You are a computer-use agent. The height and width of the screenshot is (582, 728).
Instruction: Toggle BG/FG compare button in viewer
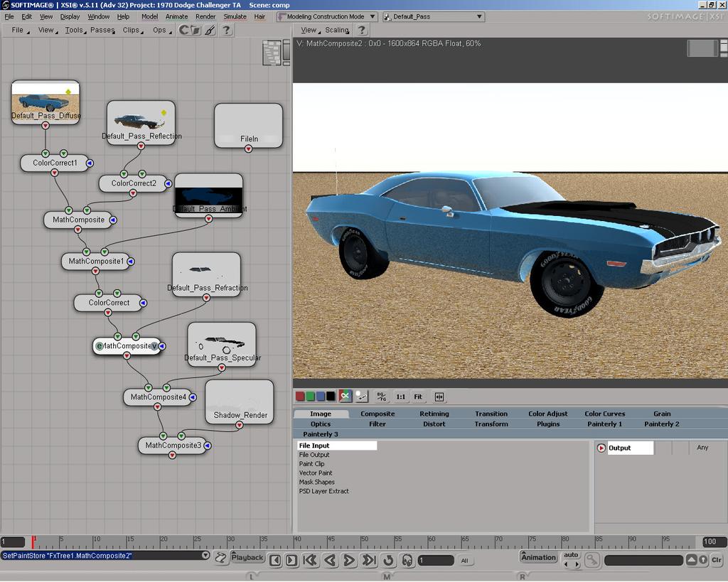tap(381, 397)
